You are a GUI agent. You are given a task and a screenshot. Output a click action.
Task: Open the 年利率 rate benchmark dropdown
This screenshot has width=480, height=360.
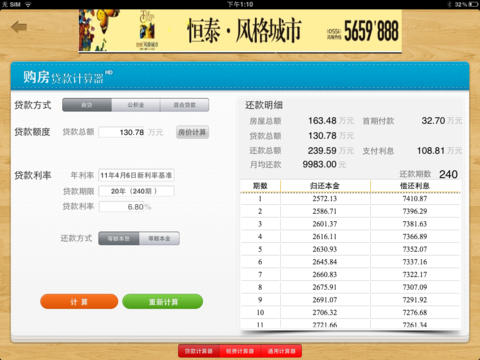pyautogui.click(x=136, y=175)
